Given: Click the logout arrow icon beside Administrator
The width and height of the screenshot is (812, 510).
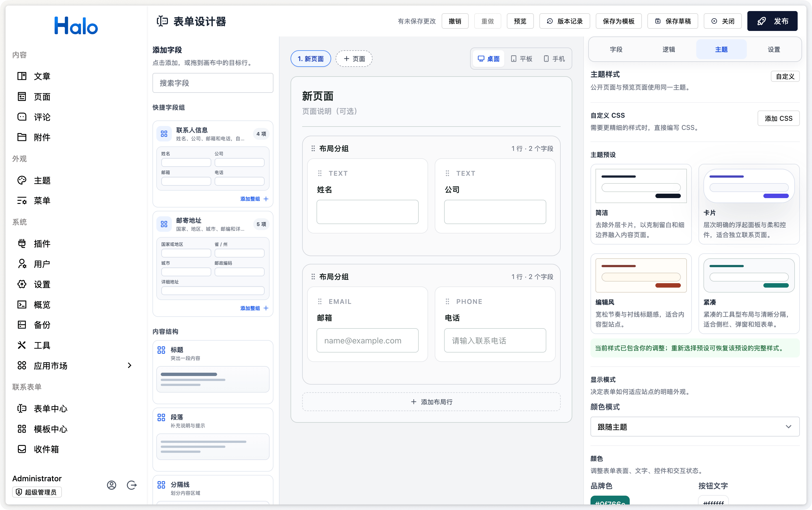Looking at the screenshot, I should click(131, 485).
